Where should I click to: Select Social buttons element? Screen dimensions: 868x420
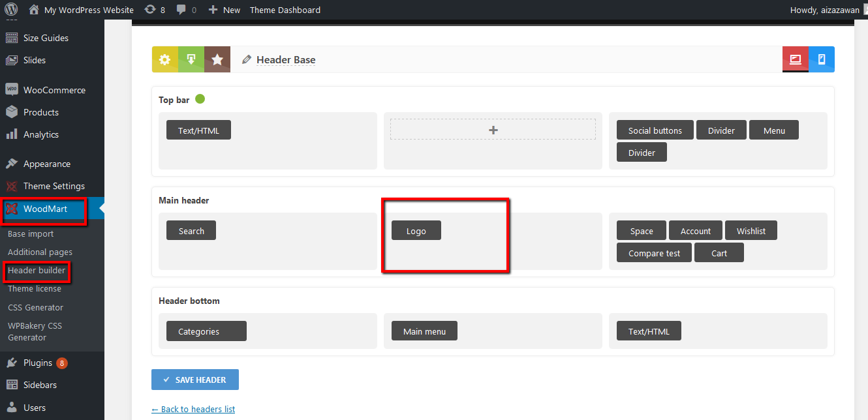pos(655,130)
